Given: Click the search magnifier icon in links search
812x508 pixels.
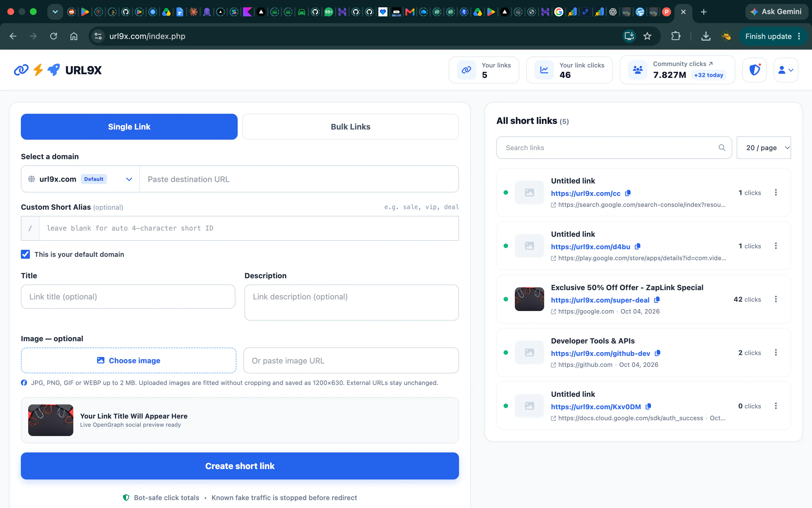Looking at the screenshot, I should coord(722,148).
